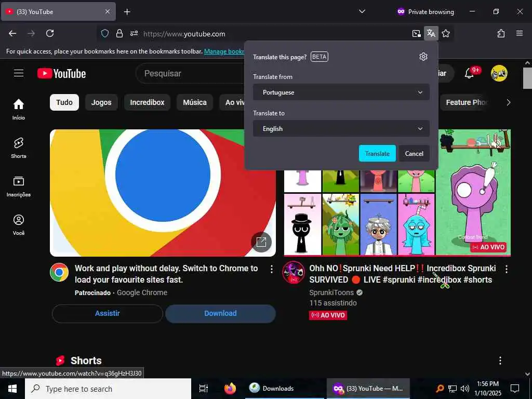Open the Downloads taskbar window
Screen dimensions: 532x399
[x=284, y=389]
